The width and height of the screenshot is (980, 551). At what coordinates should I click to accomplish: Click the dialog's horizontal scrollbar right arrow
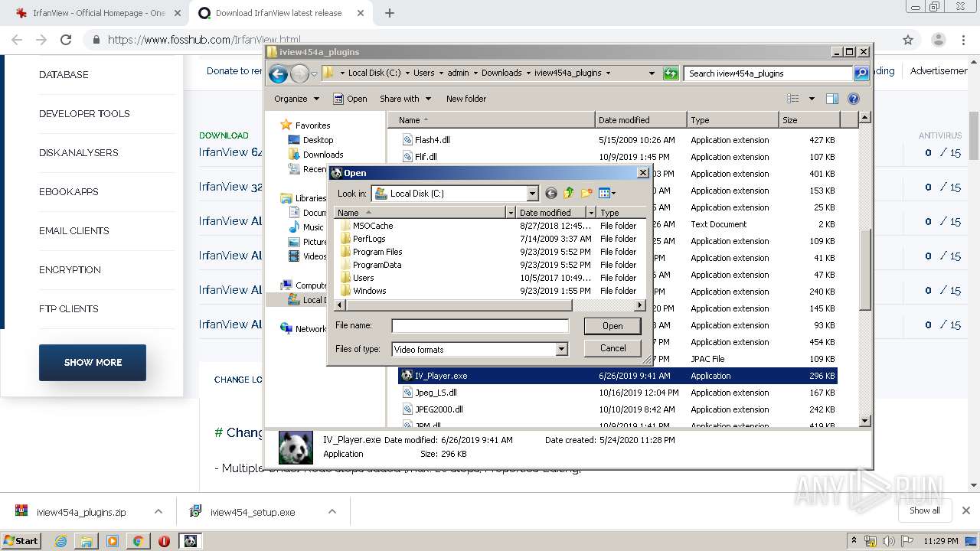(x=641, y=305)
